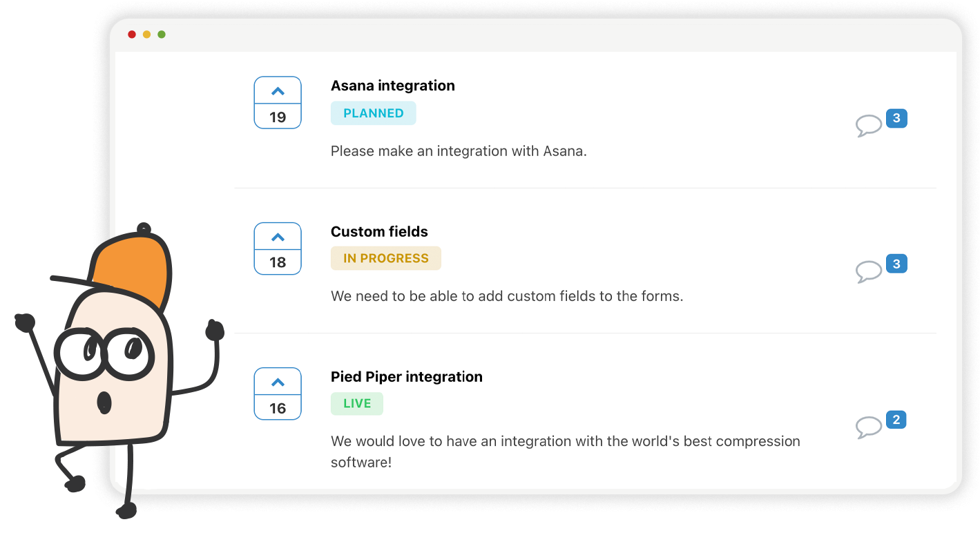Click the 2 comments badge on Pied Piper

896,420
